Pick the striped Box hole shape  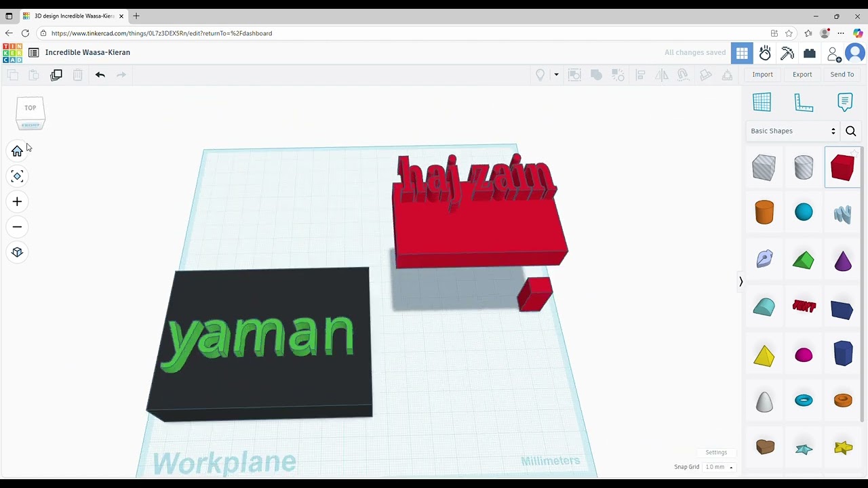click(764, 167)
